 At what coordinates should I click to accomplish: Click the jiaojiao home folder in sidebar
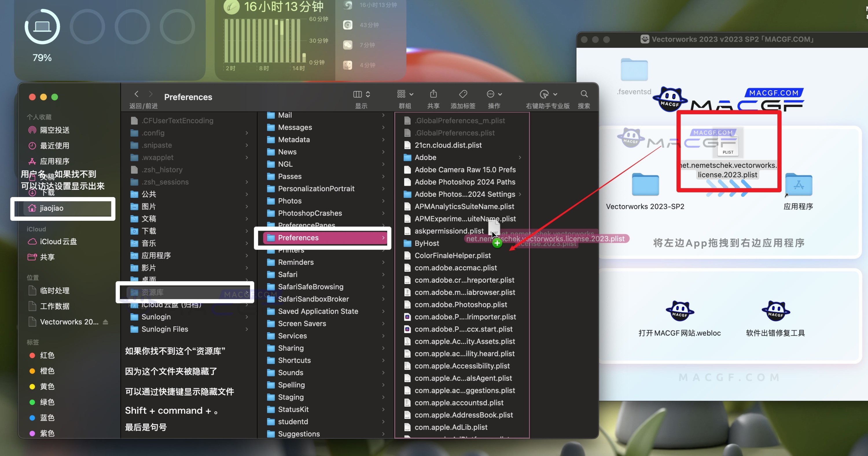pyautogui.click(x=52, y=208)
